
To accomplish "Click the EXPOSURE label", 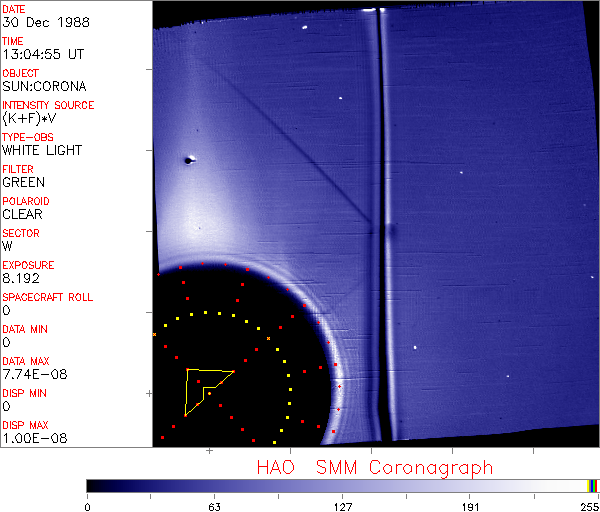I will coord(28,265).
